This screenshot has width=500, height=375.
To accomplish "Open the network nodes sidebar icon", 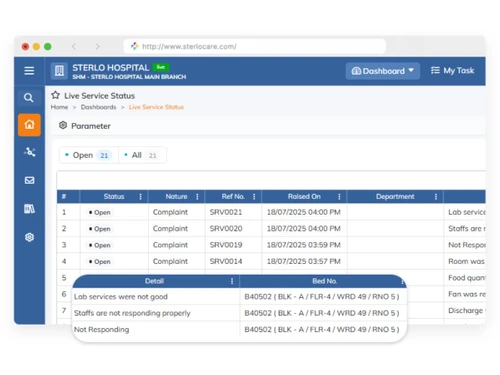I will click(29, 152).
